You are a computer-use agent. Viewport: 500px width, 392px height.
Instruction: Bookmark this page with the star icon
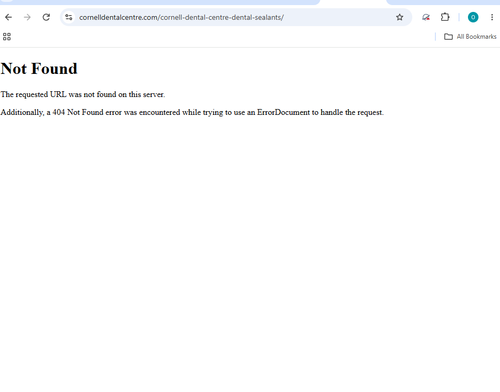pos(400,17)
